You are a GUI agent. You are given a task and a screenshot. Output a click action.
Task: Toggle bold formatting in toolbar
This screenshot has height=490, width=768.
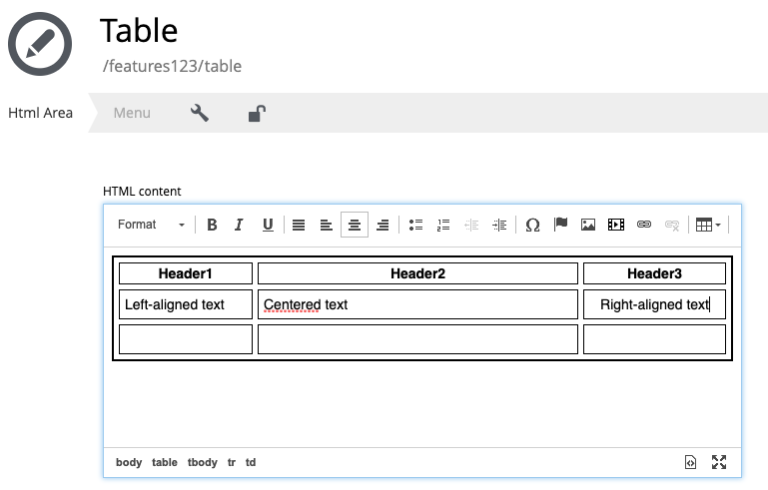212,225
